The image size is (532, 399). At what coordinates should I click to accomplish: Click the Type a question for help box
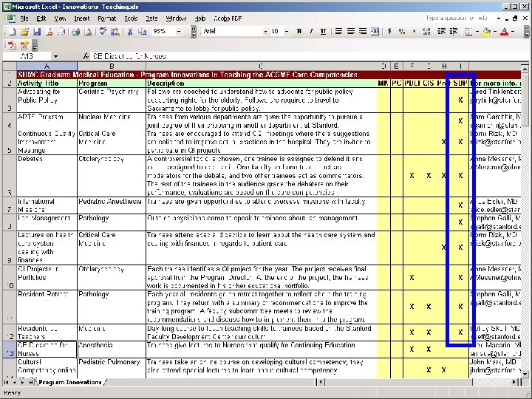(x=459, y=18)
